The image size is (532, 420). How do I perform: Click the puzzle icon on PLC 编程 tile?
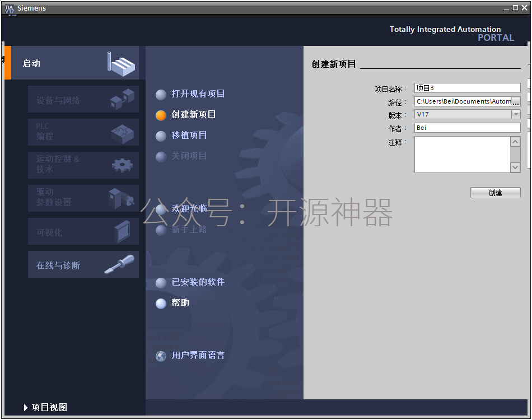point(123,134)
